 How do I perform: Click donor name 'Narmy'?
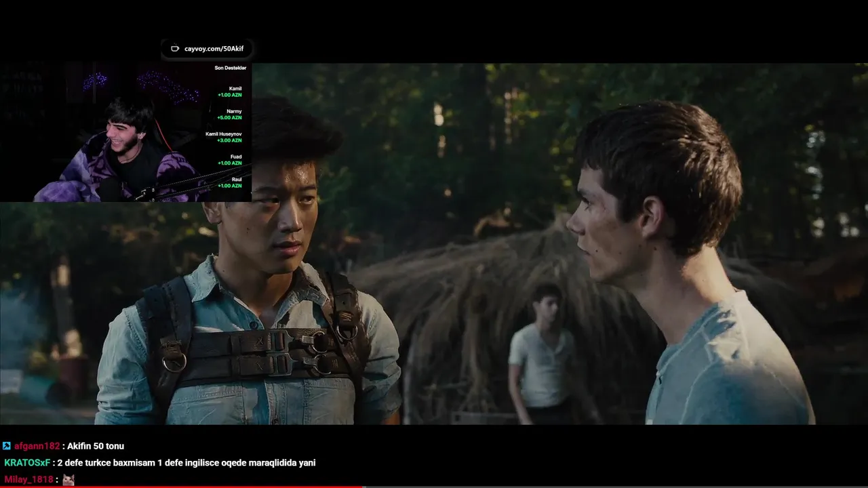pos(234,111)
